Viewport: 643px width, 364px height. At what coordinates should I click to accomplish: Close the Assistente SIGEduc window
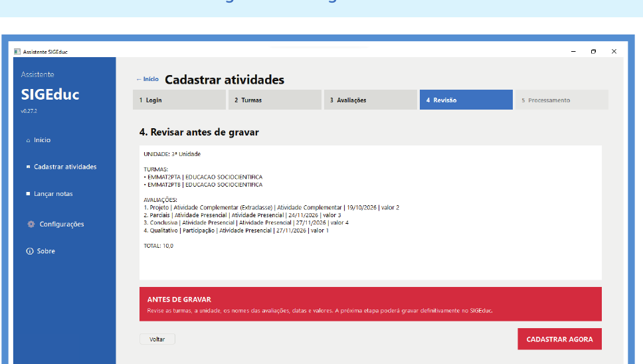(x=614, y=52)
